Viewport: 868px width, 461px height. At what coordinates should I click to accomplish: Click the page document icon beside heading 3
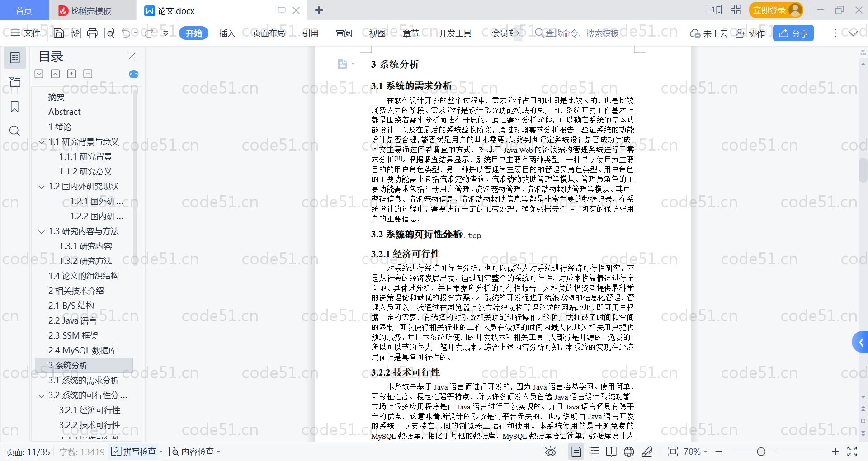343,64
